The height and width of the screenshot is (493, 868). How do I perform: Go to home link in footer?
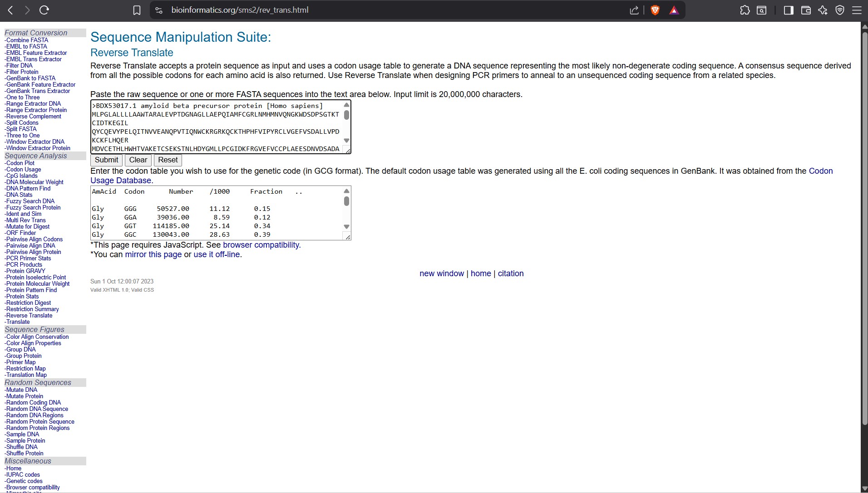(481, 273)
